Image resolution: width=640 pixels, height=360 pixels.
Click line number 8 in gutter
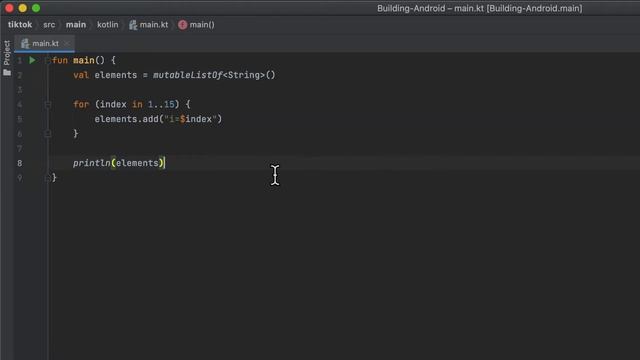tap(19, 163)
